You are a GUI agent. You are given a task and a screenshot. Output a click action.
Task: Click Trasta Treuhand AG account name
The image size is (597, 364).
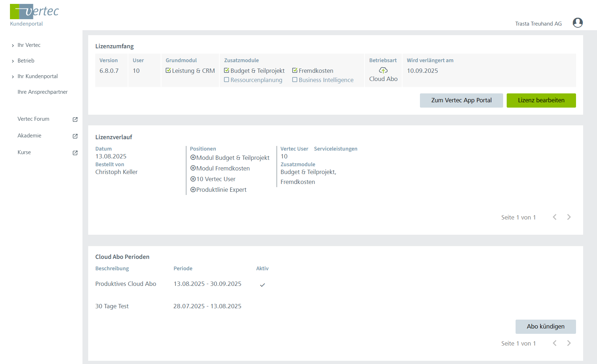[538, 24]
